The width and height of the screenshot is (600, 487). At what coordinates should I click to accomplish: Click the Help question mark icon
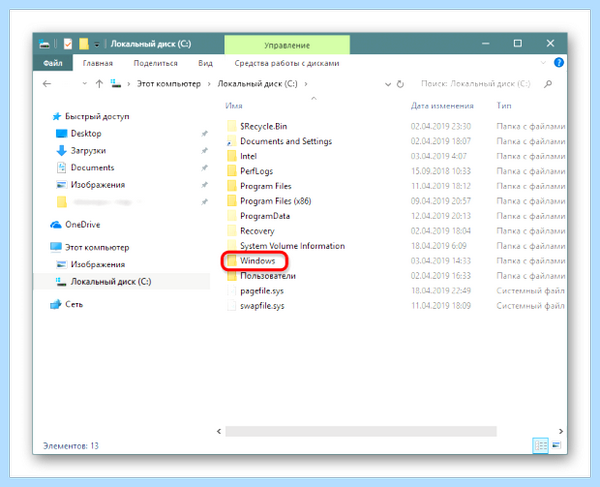point(559,62)
